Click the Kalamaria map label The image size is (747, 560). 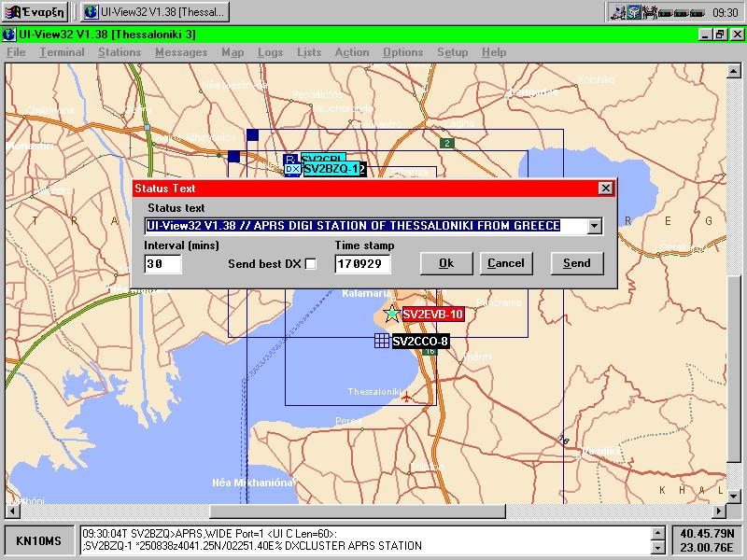366,293
